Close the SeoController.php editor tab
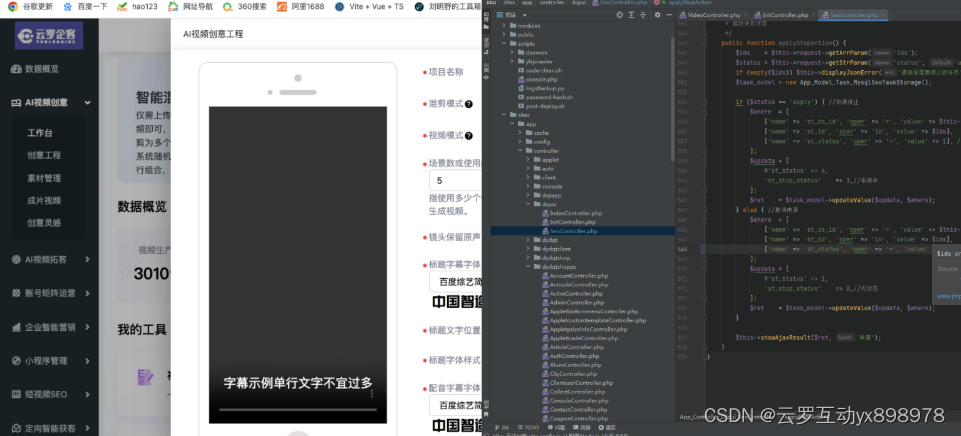 (883, 15)
